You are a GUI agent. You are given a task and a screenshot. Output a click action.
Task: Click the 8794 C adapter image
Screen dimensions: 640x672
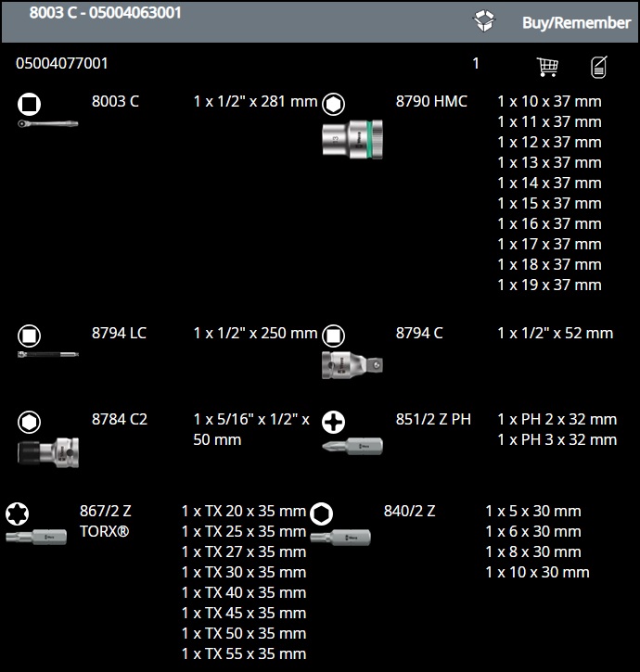tap(352, 365)
